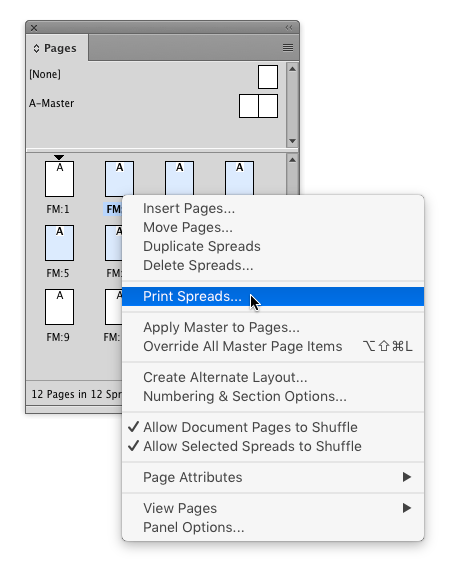The image size is (449, 573).
Task: Select page thumbnail FM:9
Action: 59,307
